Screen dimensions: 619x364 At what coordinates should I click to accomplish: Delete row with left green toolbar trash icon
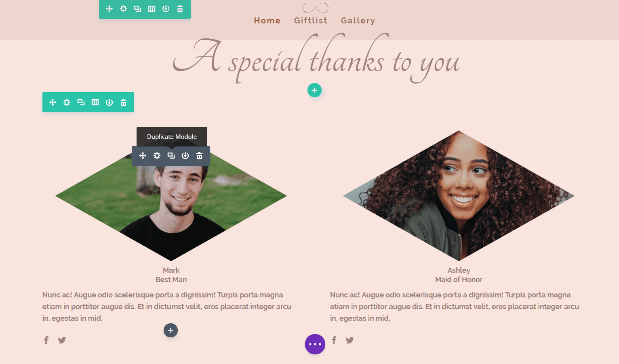[x=123, y=103]
